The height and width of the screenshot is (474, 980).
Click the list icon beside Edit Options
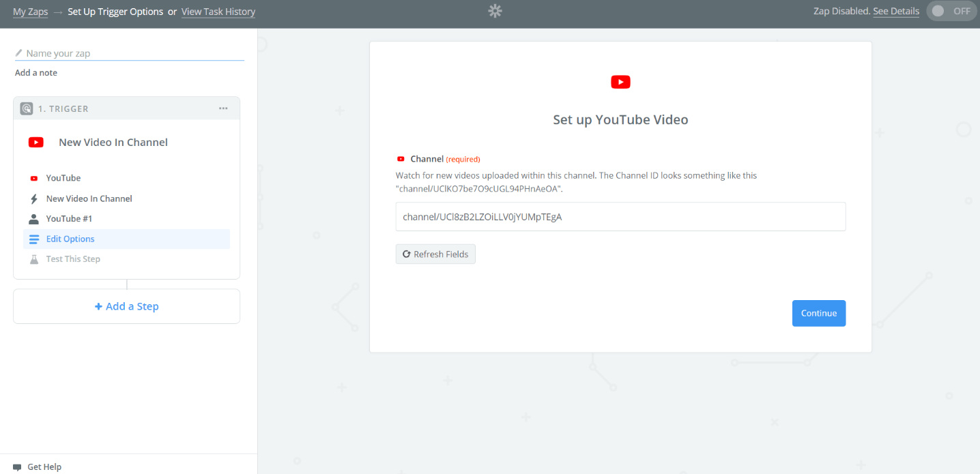pyautogui.click(x=34, y=239)
